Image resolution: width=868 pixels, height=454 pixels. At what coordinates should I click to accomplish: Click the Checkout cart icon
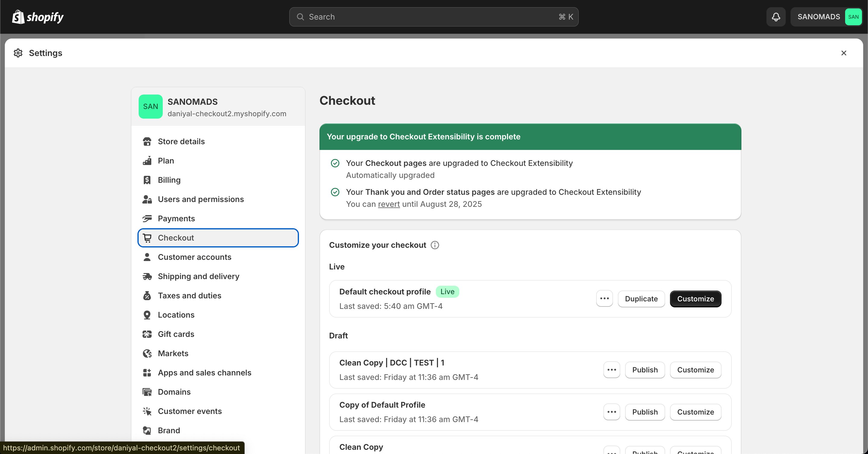[x=147, y=238]
